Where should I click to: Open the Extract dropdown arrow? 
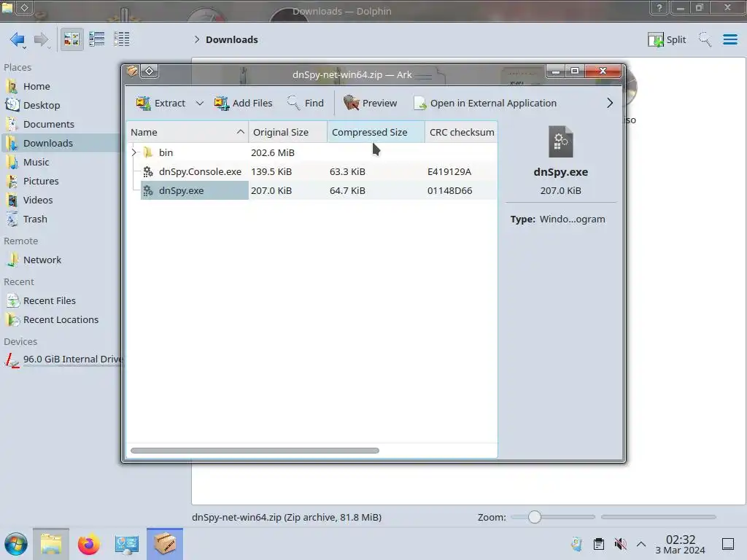200,103
